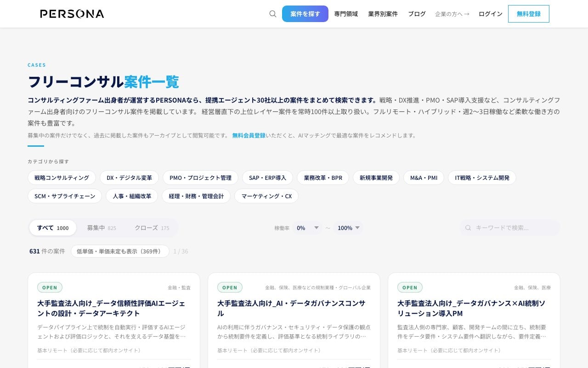This screenshot has width=588, height=368.
Task: Go to PERSONA logo homepage
Action: tap(72, 14)
